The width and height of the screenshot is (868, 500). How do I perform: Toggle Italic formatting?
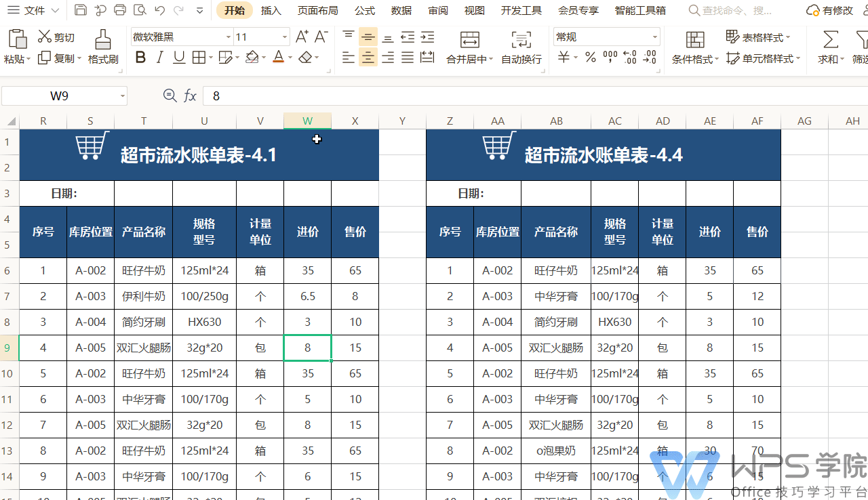click(x=160, y=58)
